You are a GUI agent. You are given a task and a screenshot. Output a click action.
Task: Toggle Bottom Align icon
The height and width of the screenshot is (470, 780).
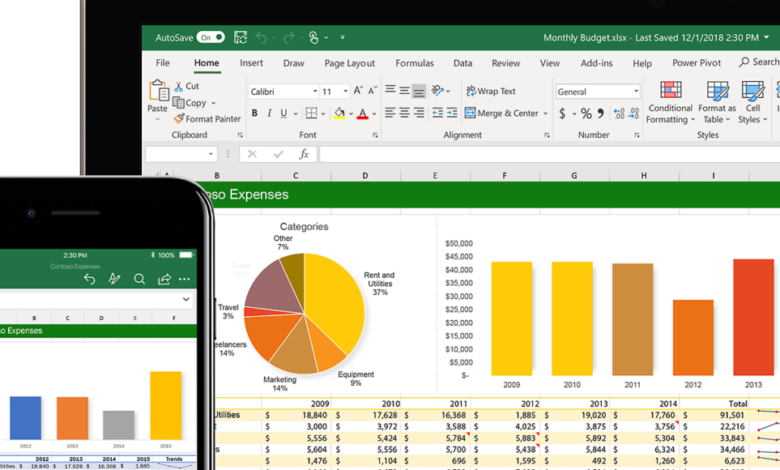click(x=419, y=91)
